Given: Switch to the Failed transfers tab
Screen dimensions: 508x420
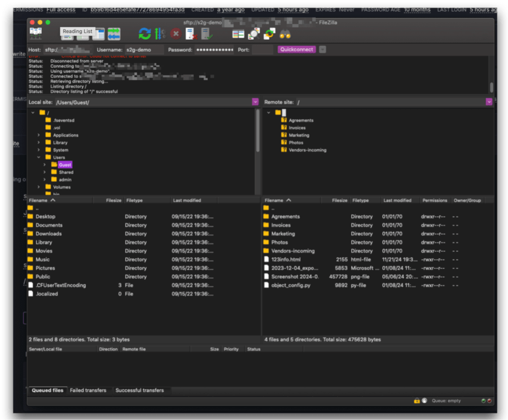Looking at the screenshot, I should 89,390.
